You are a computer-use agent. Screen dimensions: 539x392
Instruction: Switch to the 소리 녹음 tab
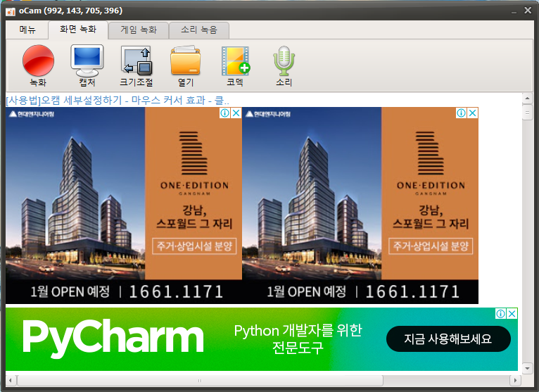[199, 30]
